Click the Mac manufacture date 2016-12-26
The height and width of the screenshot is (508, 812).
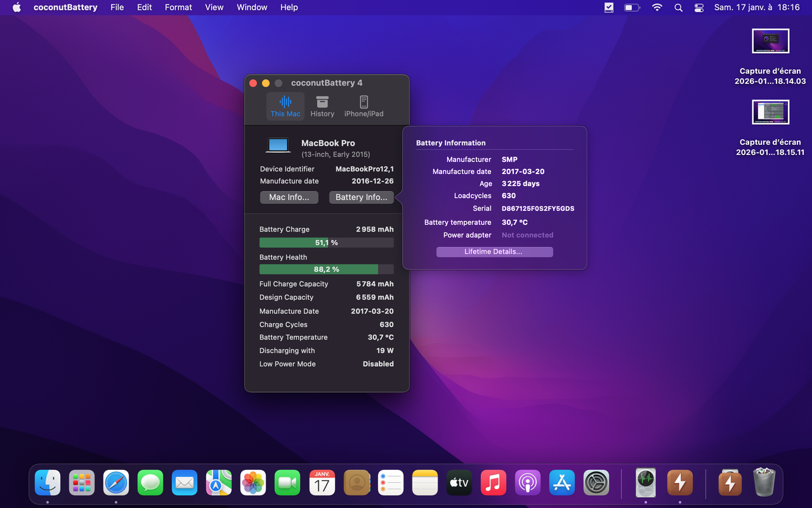373,181
